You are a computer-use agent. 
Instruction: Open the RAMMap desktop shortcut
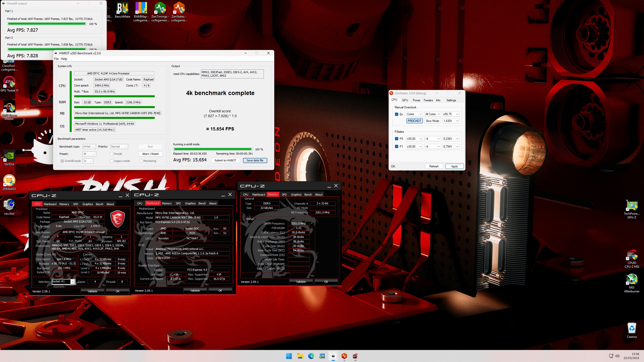(141, 12)
